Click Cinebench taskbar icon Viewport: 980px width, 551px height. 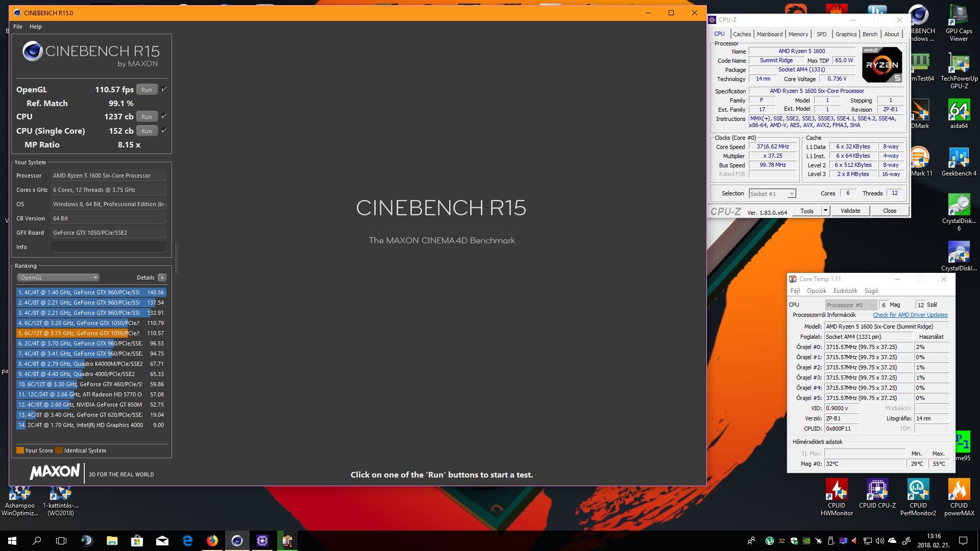[x=237, y=541]
